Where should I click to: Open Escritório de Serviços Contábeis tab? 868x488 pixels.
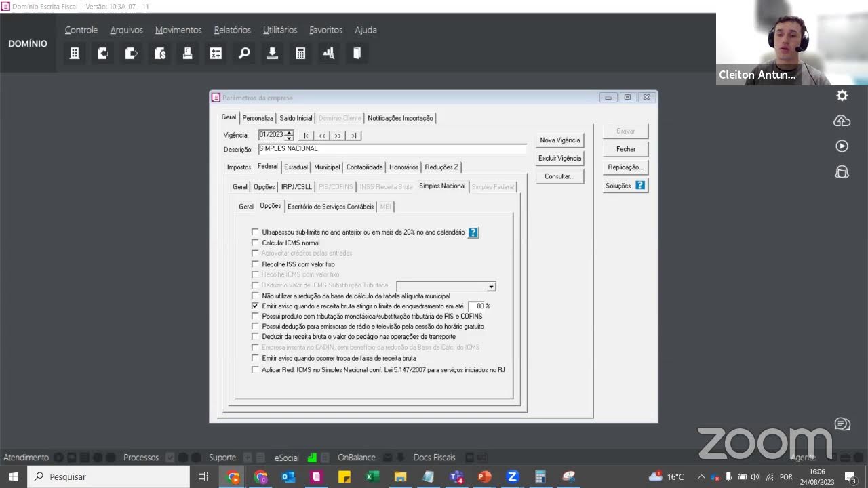(330, 207)
